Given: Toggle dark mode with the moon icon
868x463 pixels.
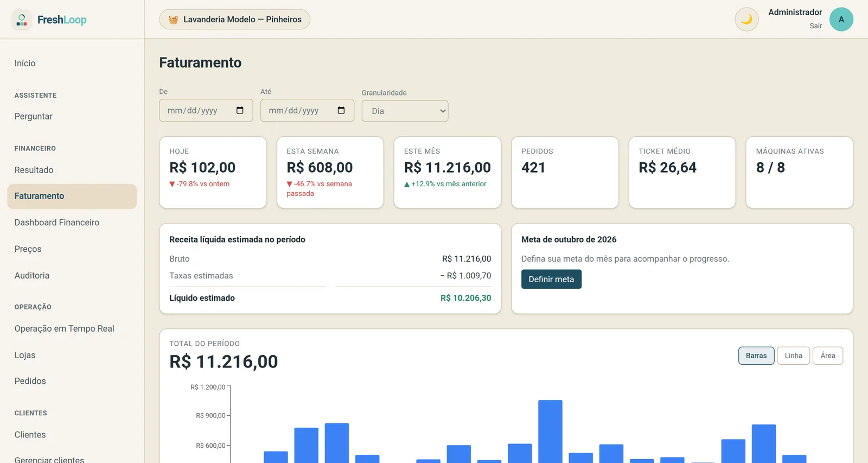Looking at the screenshot, I should coord(746,20).
